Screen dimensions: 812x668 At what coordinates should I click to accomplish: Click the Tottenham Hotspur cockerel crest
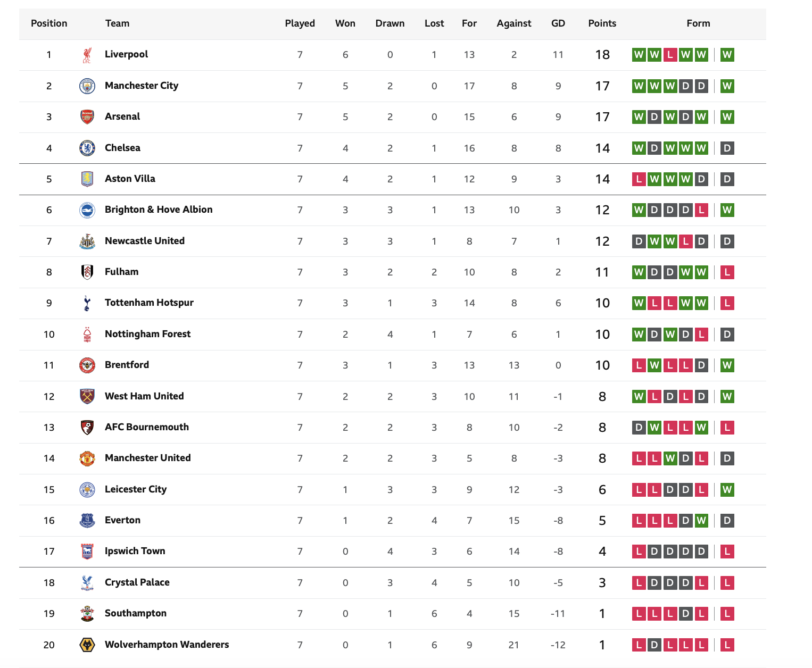tap(87, 303)
